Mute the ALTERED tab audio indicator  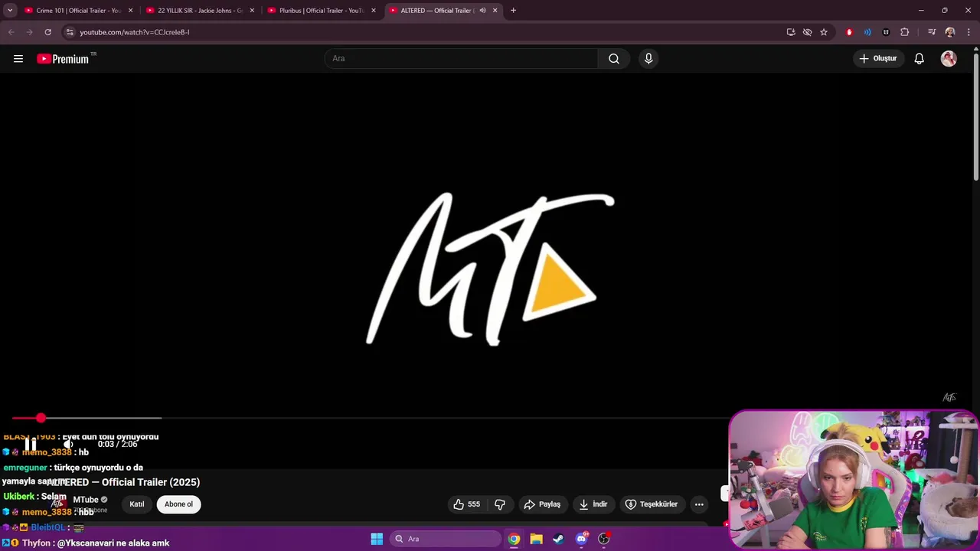[482, 10]
